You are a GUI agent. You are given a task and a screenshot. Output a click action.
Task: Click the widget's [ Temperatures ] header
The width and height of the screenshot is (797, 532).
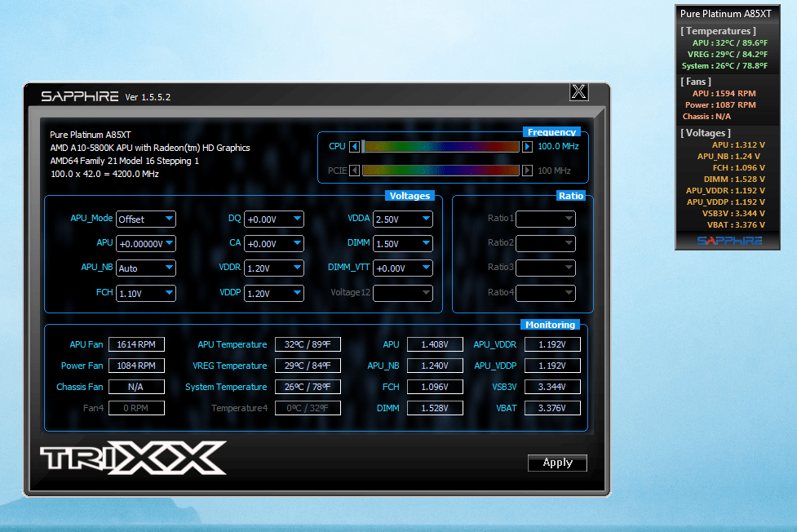pyautogui.click(x=718, y=31)
